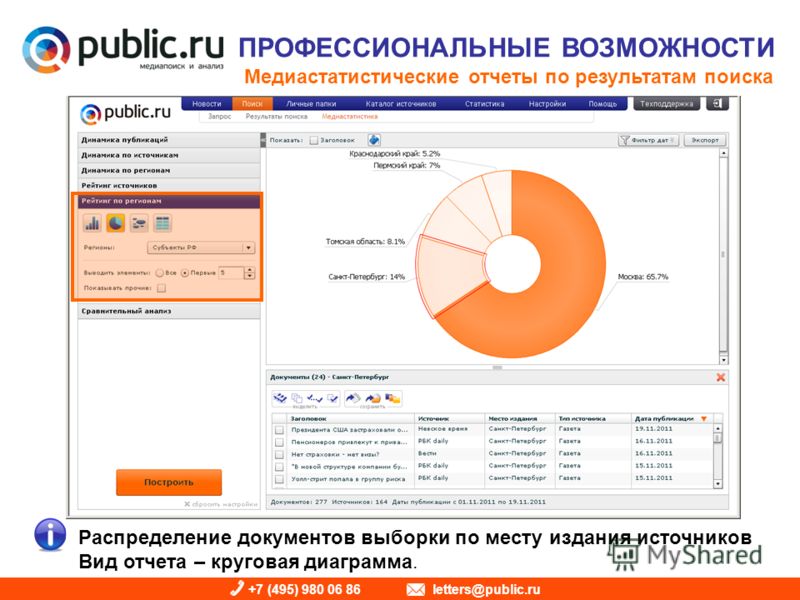Click the blue arrow save icon

(x=353, y=398)
